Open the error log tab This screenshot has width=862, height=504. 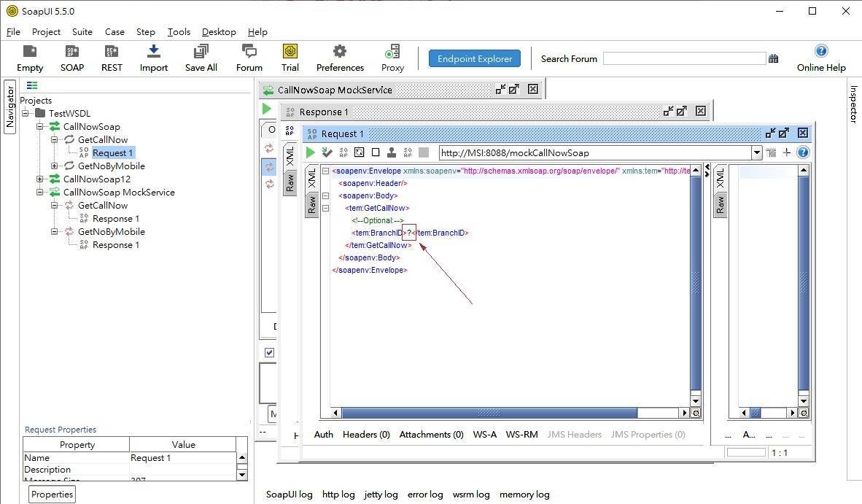point(425,494)
